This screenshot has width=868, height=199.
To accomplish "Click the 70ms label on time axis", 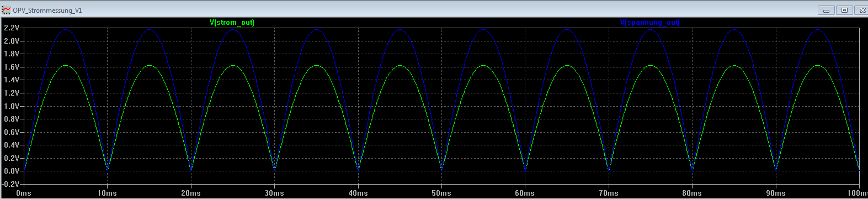I will point(609,193).
